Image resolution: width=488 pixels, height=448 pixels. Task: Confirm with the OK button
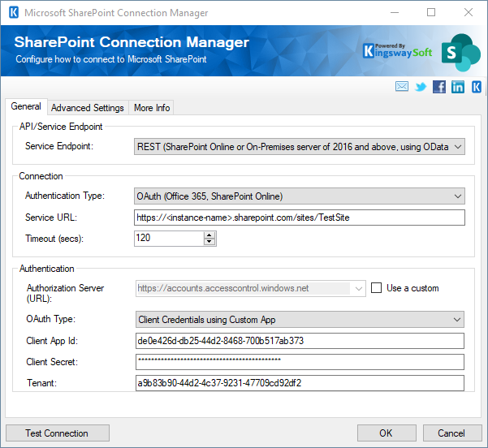(x=387, y=433)
